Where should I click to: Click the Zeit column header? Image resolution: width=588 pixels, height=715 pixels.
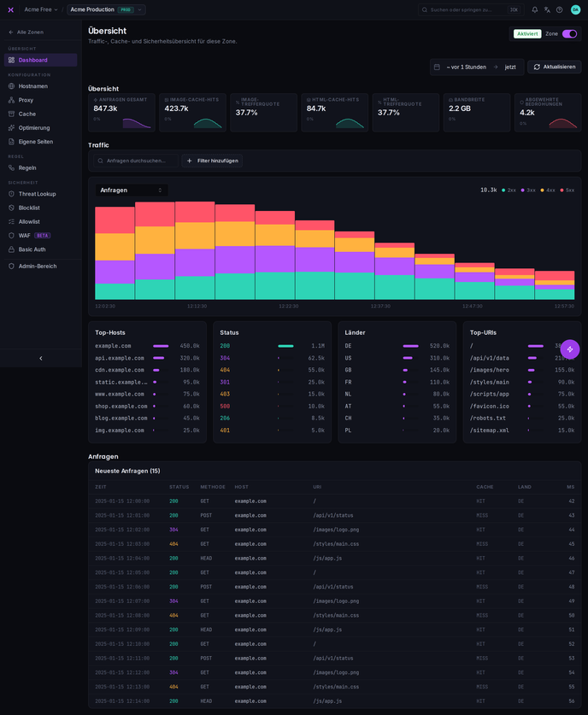[x=101, y=487]
